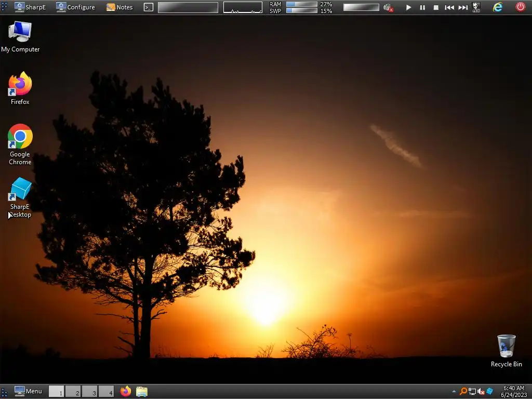Launch Firefox from the taskbar

126,391
